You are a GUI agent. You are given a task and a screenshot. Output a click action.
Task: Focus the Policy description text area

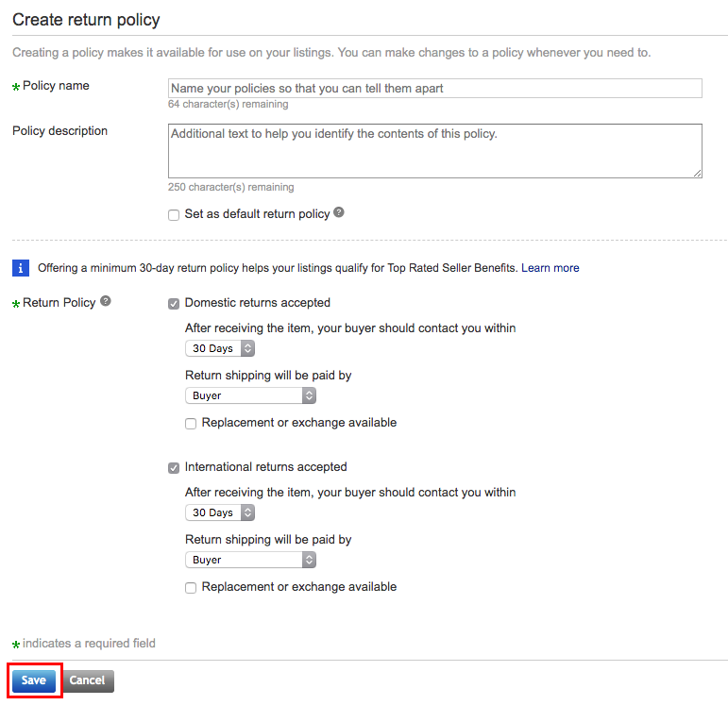[x=435, y=151]
